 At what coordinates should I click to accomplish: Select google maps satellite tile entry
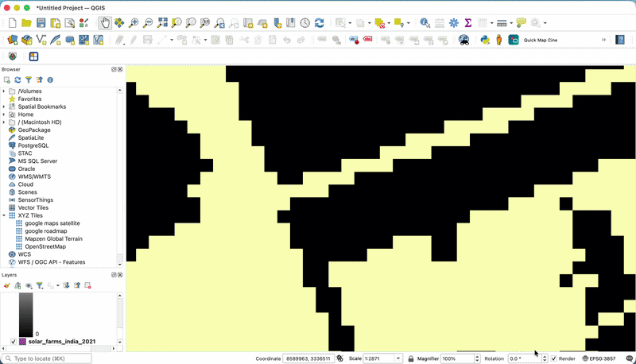coord(52,223)
